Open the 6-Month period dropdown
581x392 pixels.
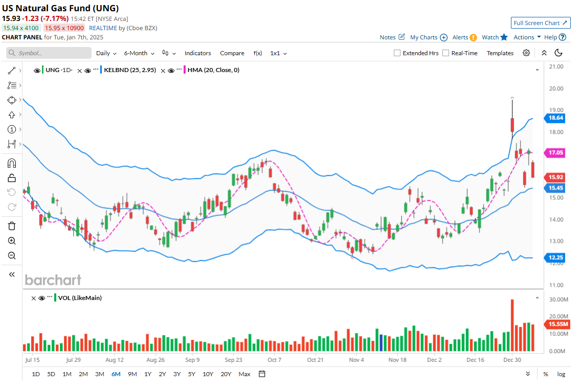tap(139, 53)
